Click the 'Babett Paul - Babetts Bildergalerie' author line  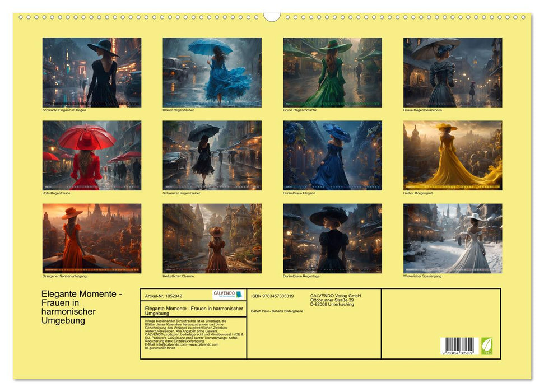277,311
